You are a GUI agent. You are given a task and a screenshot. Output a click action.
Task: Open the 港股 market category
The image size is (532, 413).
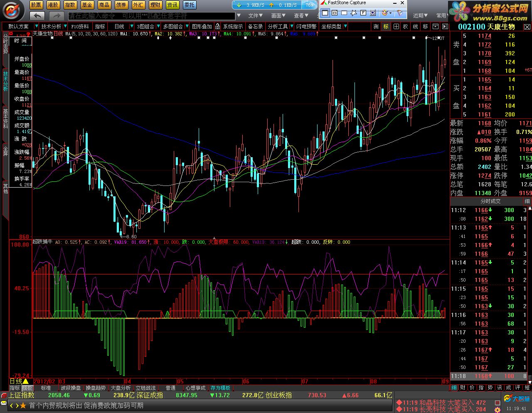pos(53,5)
